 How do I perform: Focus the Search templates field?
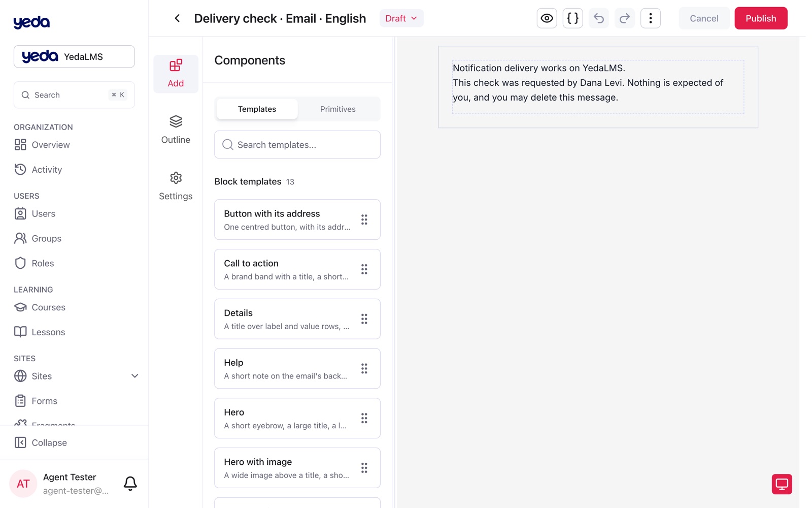pos(297,145)
